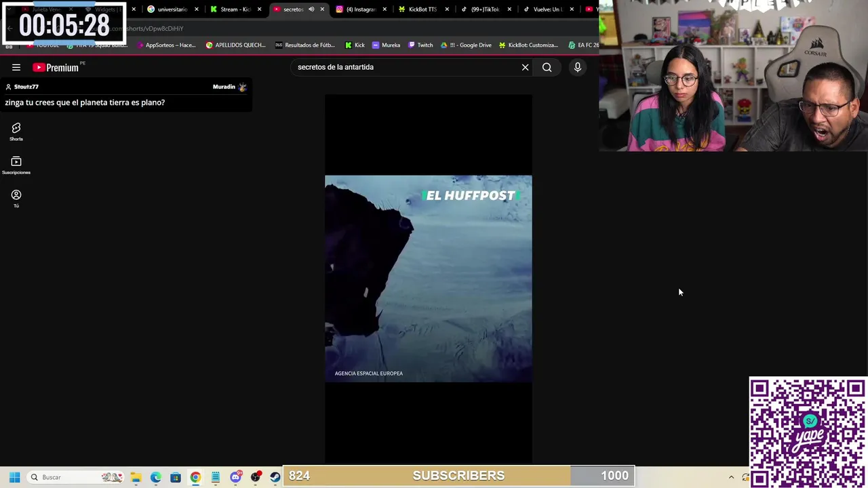Viewport: 868px width, 488px height.
Task: Mute the sound on the secretos tab
Action: (311, 9)
